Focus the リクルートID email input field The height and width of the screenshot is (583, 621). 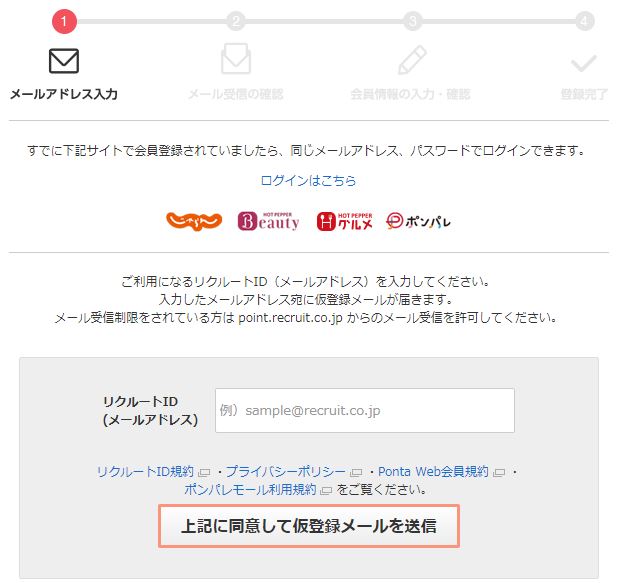pos(365,410)
